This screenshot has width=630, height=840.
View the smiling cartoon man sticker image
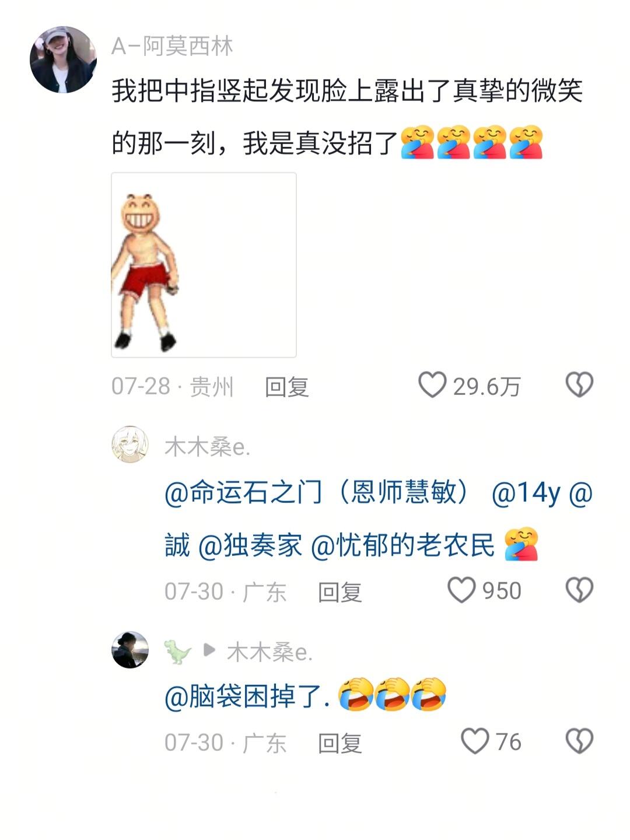click(204, 265)
